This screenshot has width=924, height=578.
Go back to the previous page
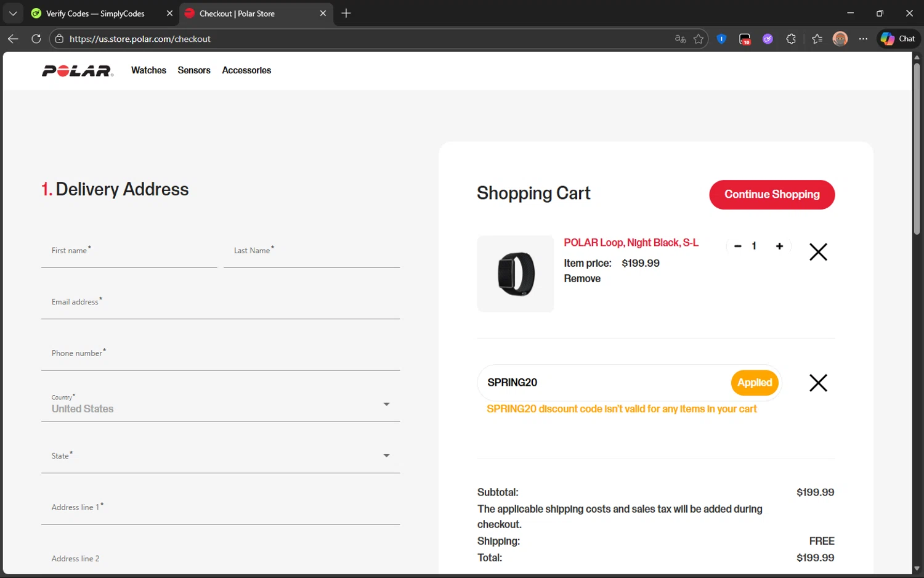pos(13,39)
